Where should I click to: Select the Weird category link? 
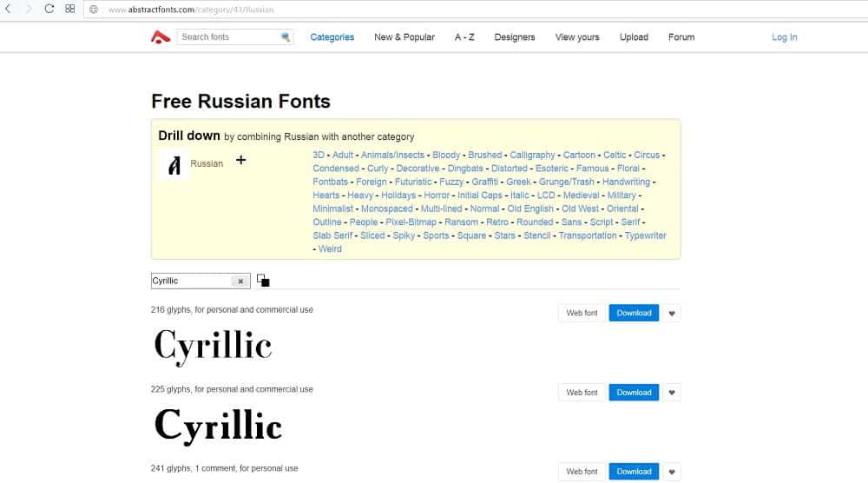[x=330, y=248]
